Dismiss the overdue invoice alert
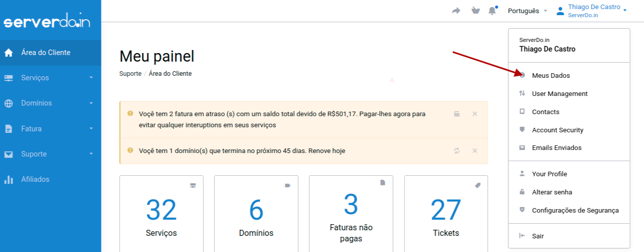This screenshot has width=644, height=252. (x=475, y=114)
